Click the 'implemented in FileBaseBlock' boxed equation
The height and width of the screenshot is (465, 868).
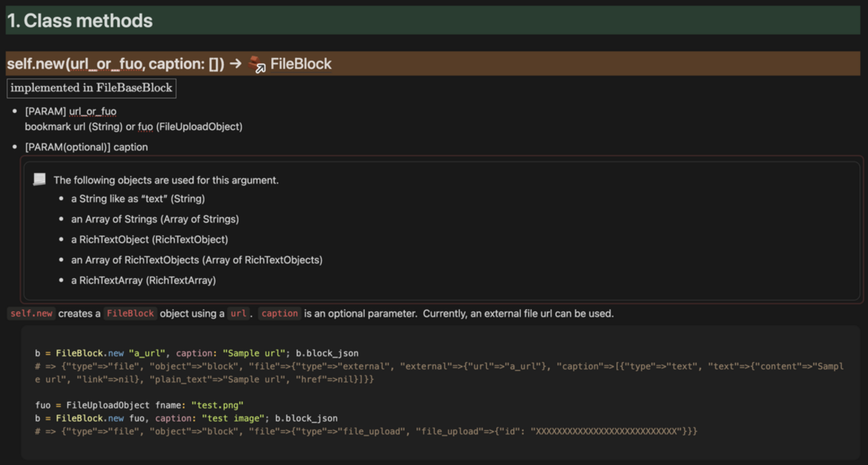91,88
